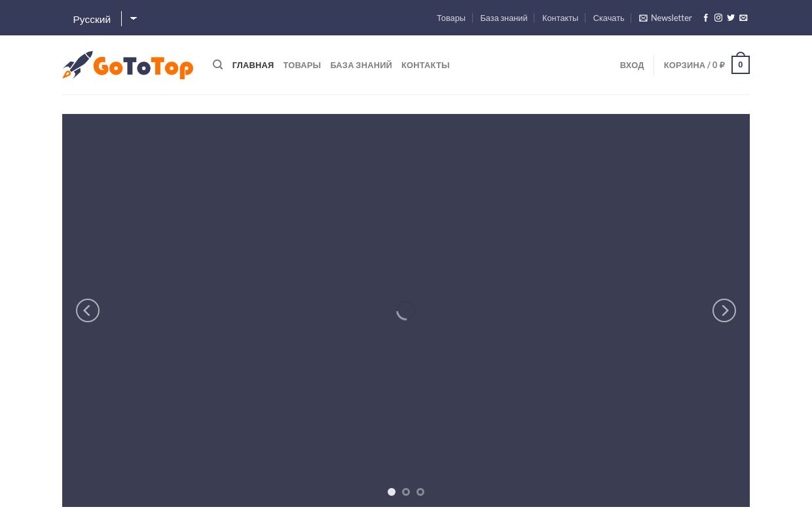
Task: Open the Скачать download link
Action: [608, 18]
